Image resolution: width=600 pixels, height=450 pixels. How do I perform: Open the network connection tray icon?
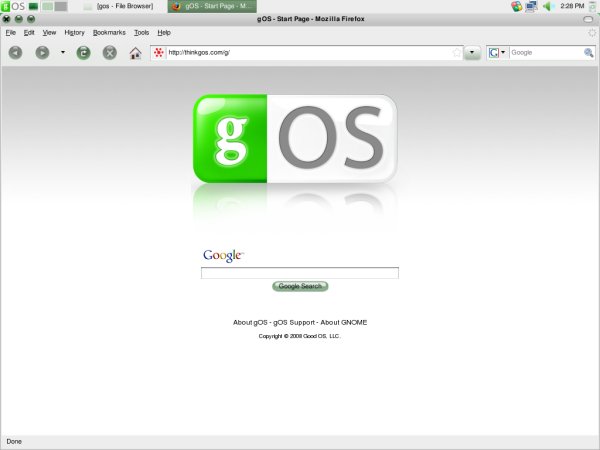[531, 6]
